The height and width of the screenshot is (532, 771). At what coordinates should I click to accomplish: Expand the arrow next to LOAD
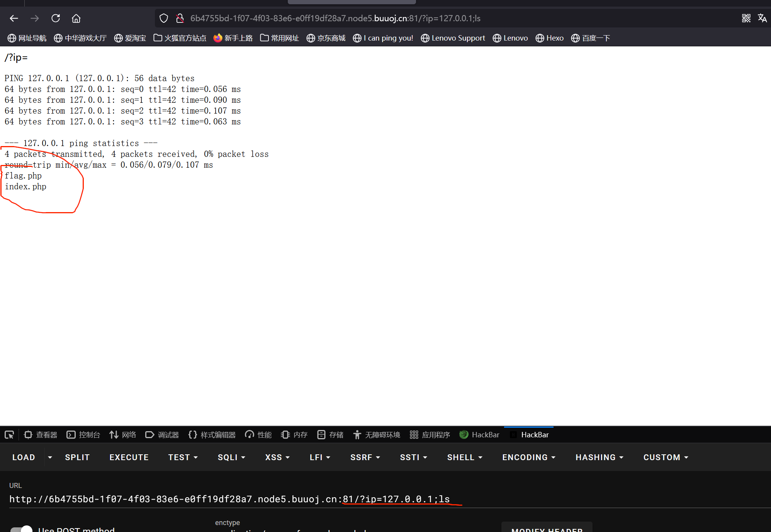pyautogui.click(x=50, y=457)
